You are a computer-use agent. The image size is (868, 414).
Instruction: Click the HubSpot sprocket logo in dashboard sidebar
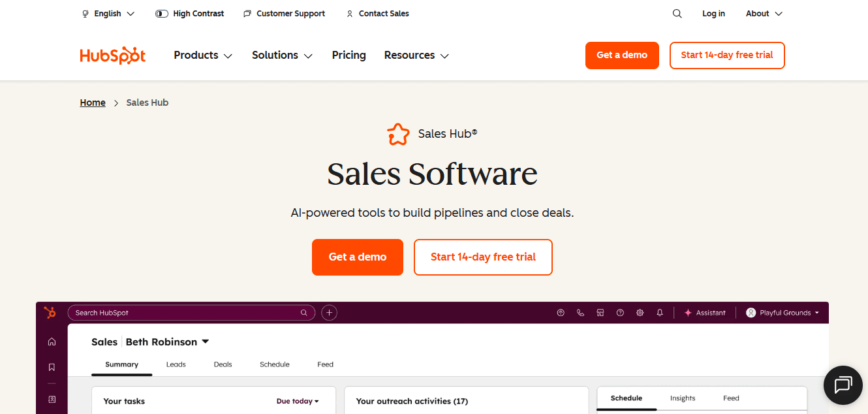click(50, 312)
